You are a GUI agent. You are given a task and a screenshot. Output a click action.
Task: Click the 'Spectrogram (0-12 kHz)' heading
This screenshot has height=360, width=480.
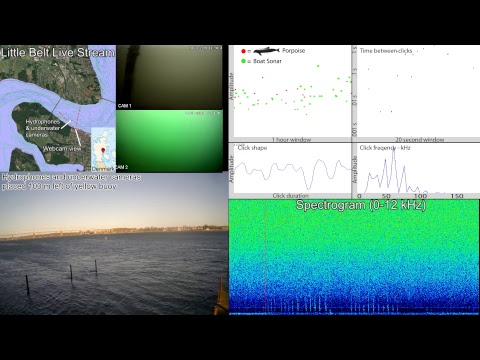click(361, 205)
